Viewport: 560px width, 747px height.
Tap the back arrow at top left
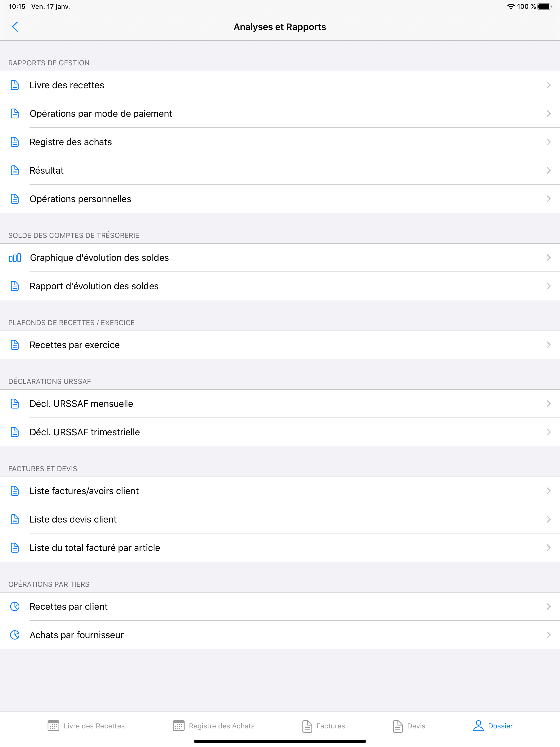pyautogui.click(x=15, y=27)
